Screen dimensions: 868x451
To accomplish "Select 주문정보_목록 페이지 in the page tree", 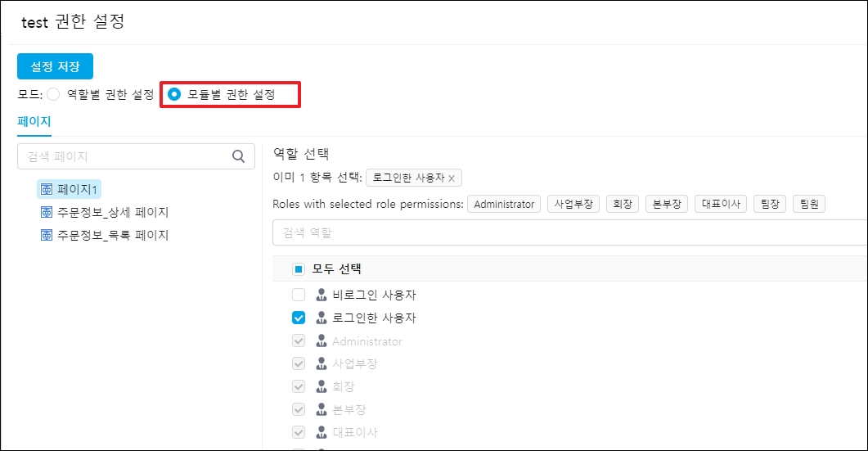I will (x=113, y=236).
